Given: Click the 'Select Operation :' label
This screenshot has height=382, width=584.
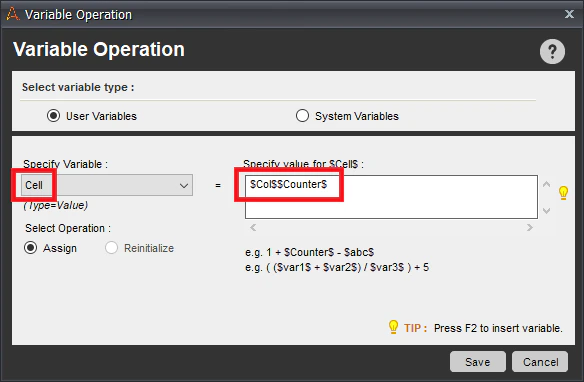Looking at the screenshot, I should point(68,228).
